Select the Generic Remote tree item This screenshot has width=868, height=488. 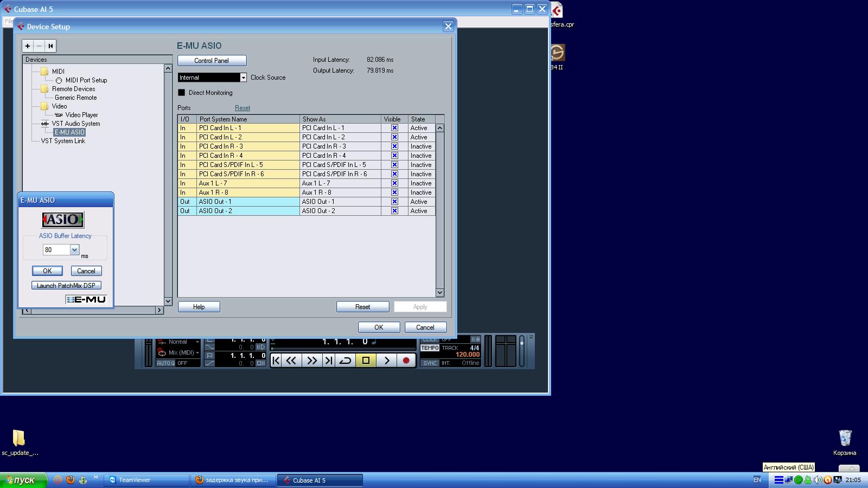[x=76, y=98]
